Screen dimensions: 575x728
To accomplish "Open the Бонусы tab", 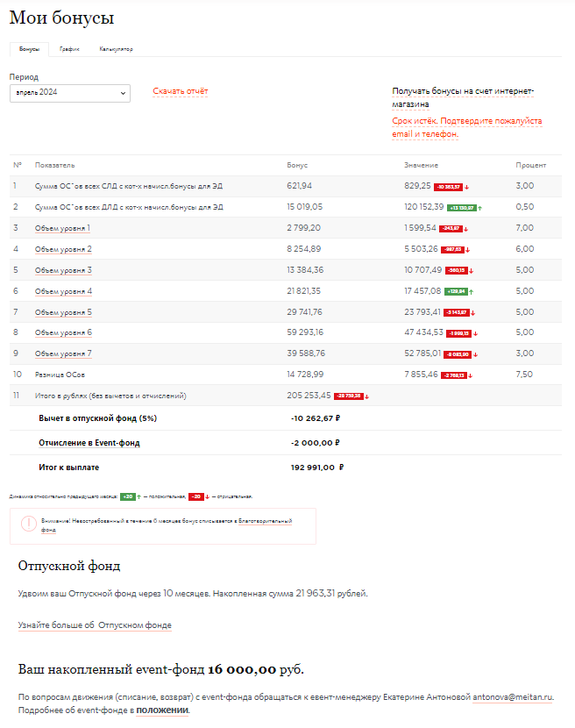I will (x=29, y=49).
